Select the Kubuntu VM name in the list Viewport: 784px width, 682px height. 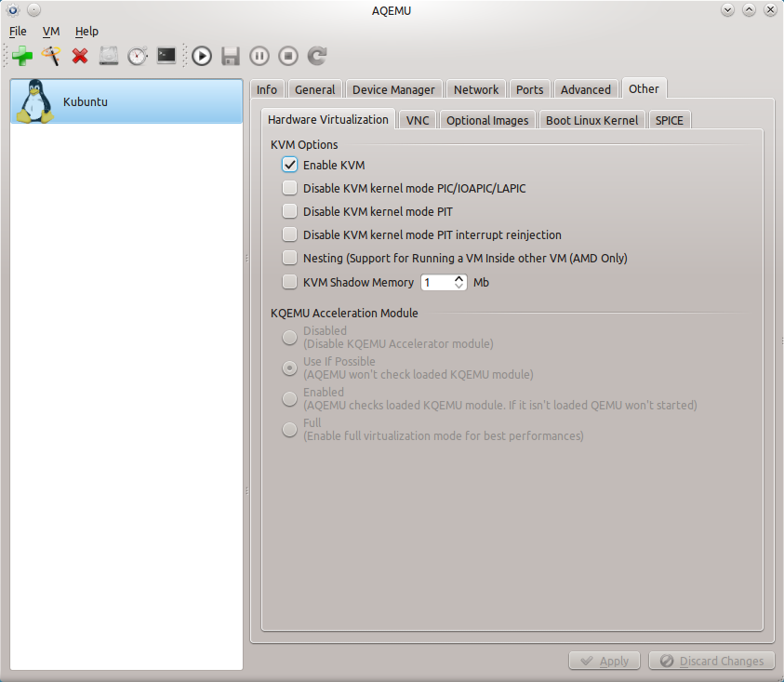[86, 101]
